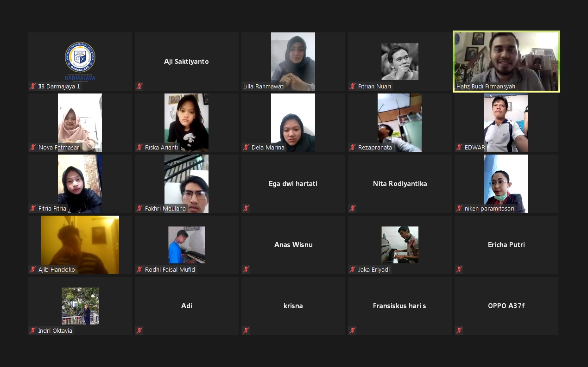588x367 pixels.
Task: Click the muted mic icon on krisna's tile
Action: [246, 330]
